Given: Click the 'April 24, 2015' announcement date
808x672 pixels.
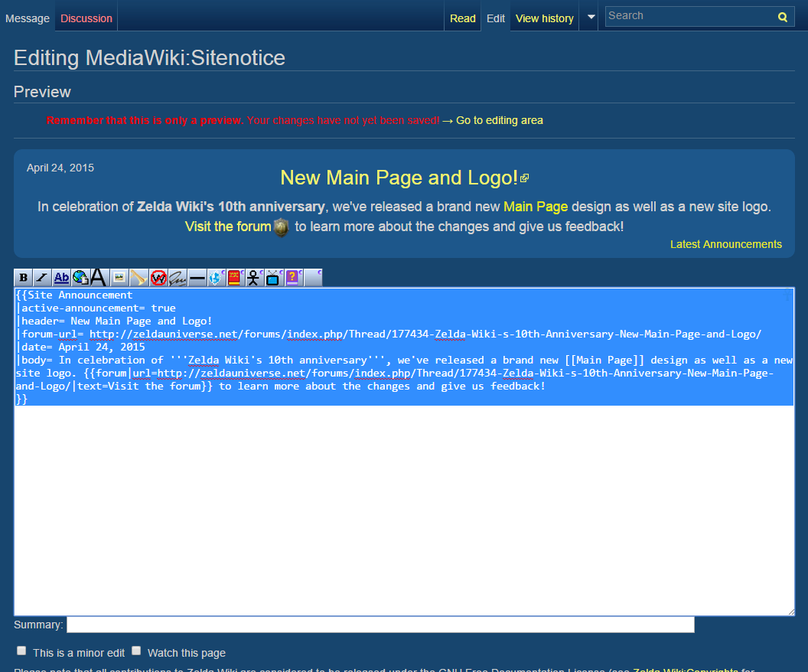Looking at the screenshot, I should (x=60, y=168).
